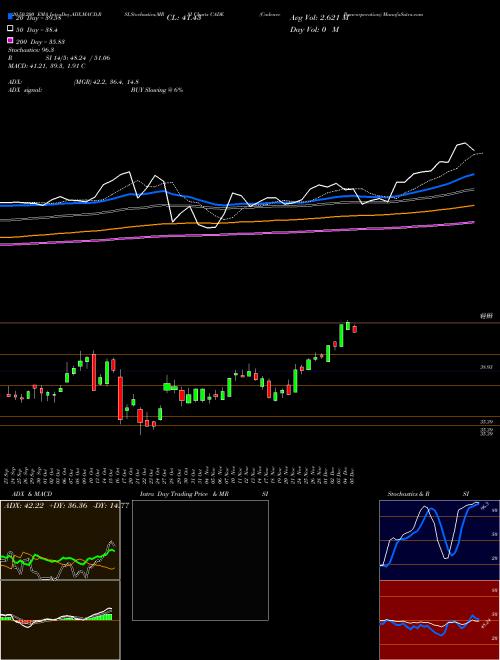The height and width of the screenshot is (660, 500).
Task: Click the 'ADX: 42.22 +DY: 36.36 -DY: 14.77' header
Action: [66, 506]
